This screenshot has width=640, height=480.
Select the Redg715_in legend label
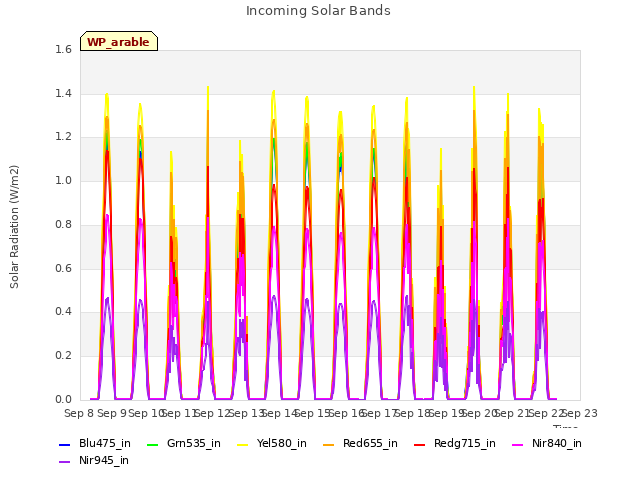[465, 444]
